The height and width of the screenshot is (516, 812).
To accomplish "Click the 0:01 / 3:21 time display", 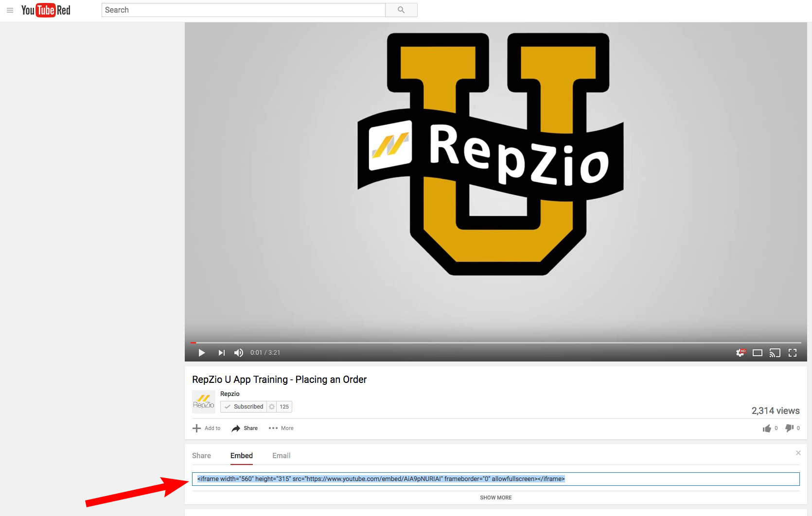I will (265, 353).
